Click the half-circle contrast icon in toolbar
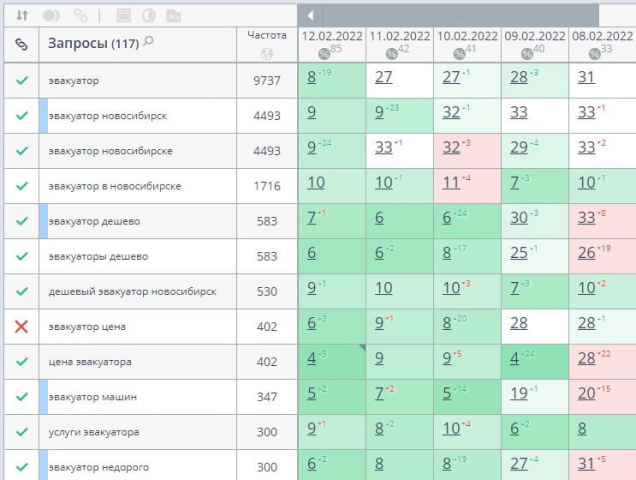 click(149, 15)
